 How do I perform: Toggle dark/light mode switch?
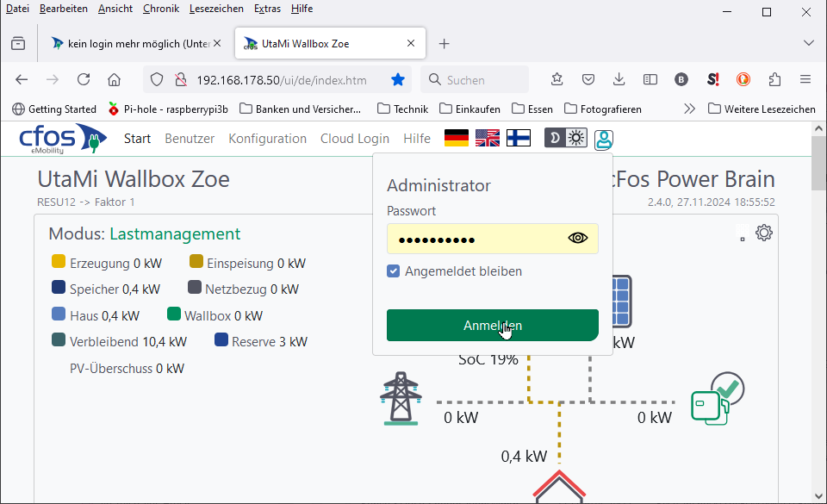[x=566, y=138]
